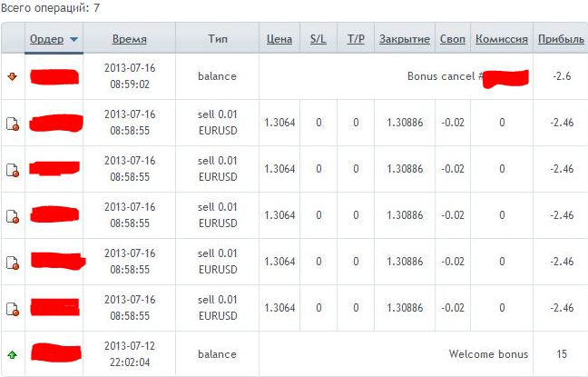Screen dimensions: 588x377
Task: Sort table by Ордер column
Action: point(46,39)
